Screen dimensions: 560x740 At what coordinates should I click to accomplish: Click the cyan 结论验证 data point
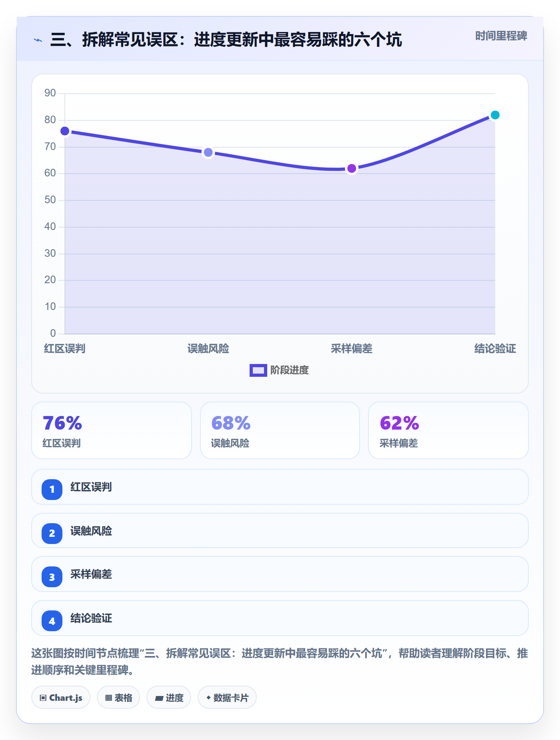[x=495, y=115]
